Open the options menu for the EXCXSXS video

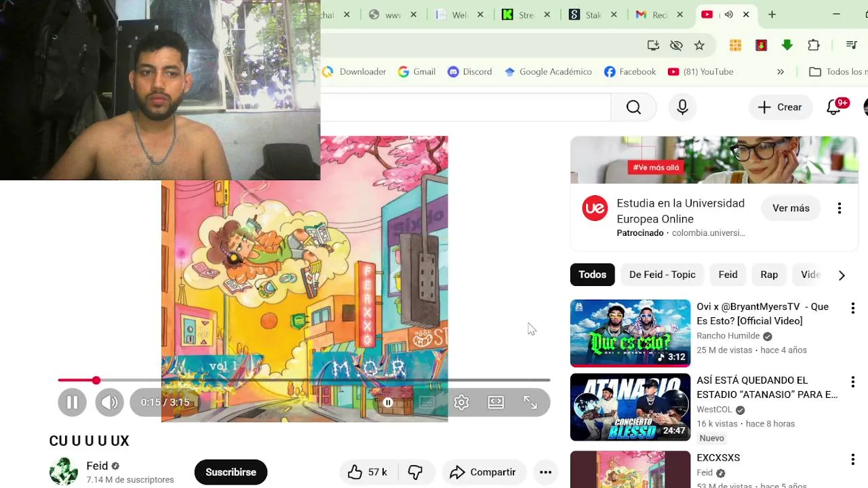tap(852, 460)
